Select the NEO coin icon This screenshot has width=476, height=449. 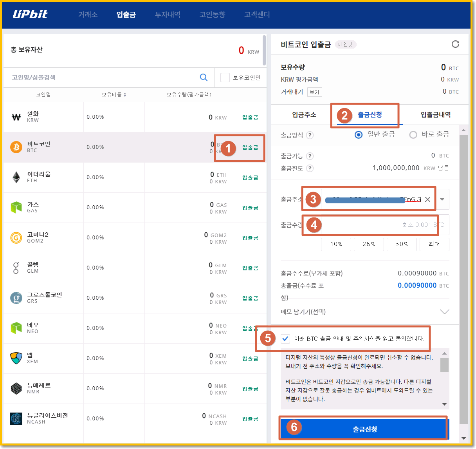pos(16,328)
